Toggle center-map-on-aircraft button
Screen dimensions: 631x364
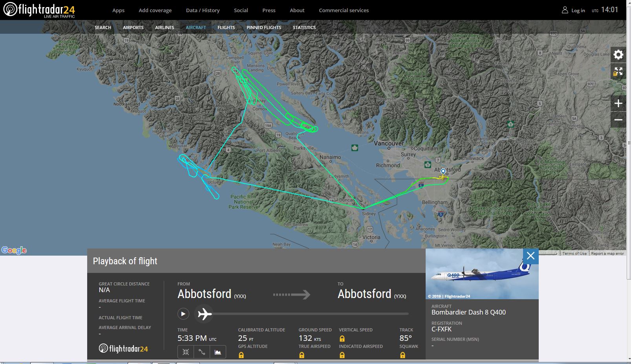click(x=186, y=352)
